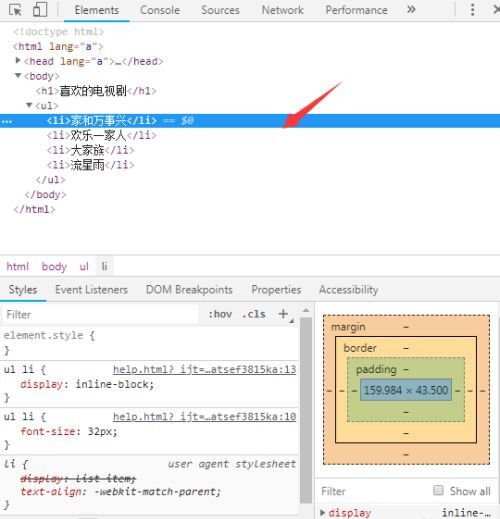Open DevTools three-dot customize menu

(472, 10)
